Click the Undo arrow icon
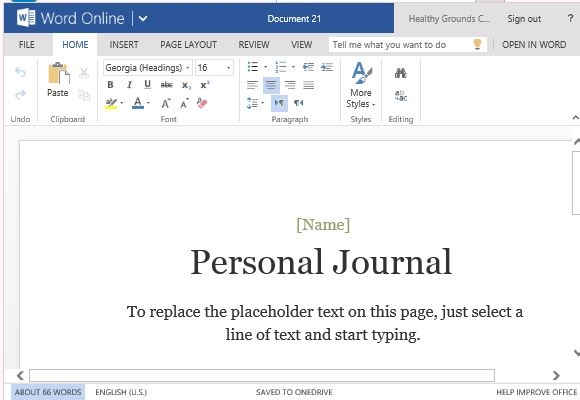 (x=20, y=72)
